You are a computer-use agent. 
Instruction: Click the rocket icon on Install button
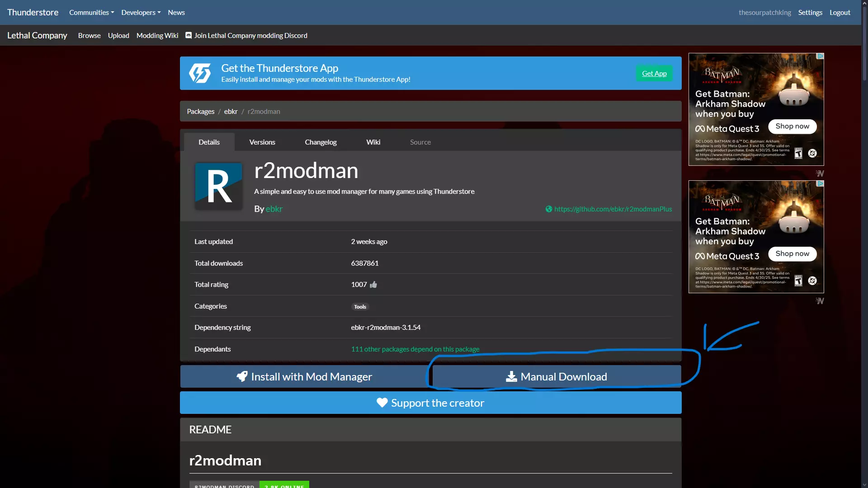pyautogui.click(x=242, y=376)
